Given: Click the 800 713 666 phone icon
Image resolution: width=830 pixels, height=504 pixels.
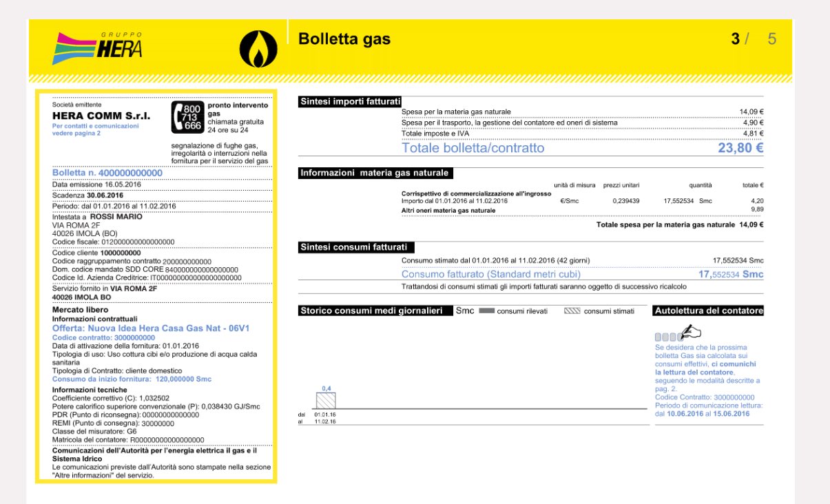Looking at the screenshot, I should point(187,117).
